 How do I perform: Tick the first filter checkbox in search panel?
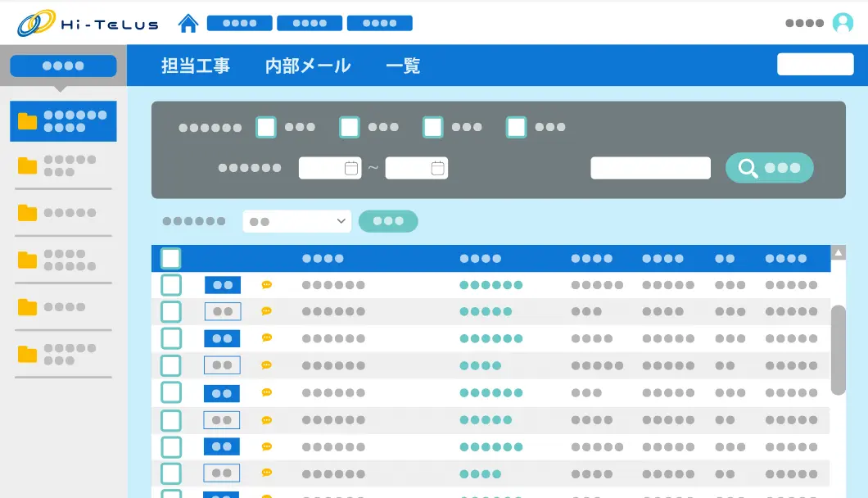pyautogui.click(x=266, y=127)
